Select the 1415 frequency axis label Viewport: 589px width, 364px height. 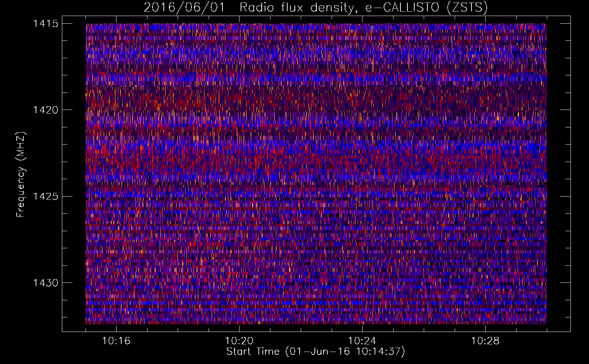point(46,24)
